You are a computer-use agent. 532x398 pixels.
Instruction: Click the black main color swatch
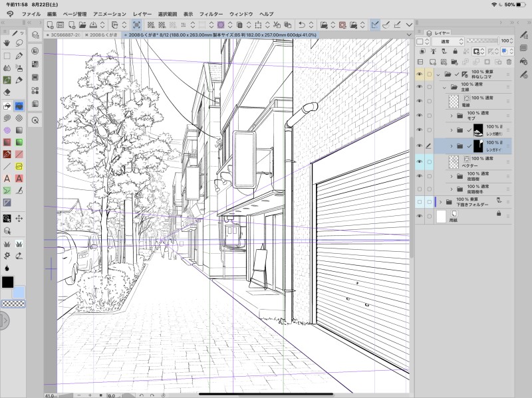[7, 282]
